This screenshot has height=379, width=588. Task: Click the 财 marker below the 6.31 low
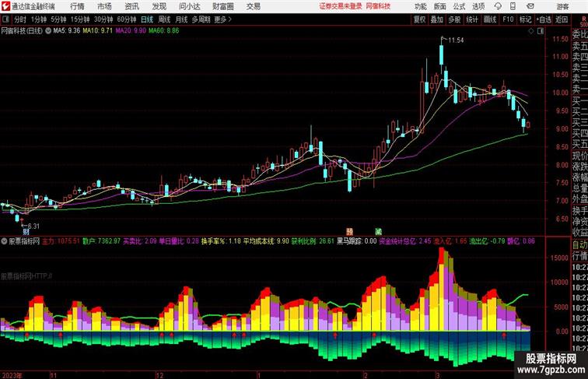click(x=26, y=233)
